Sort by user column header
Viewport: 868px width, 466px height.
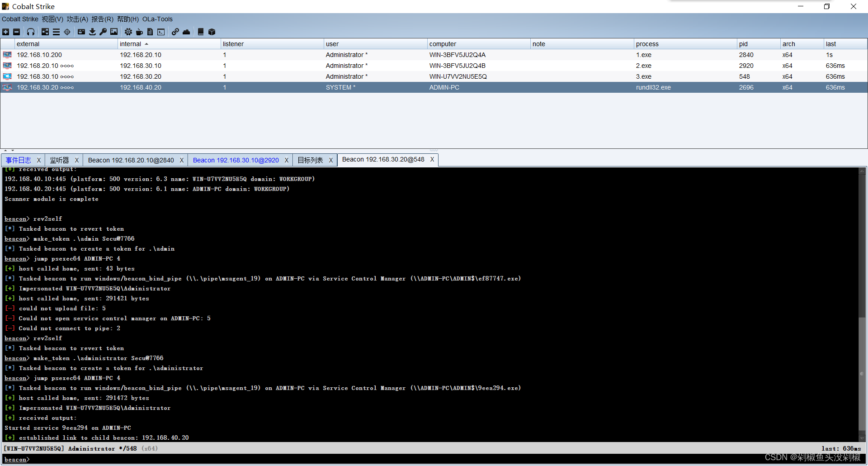click(x=375, y=44)
